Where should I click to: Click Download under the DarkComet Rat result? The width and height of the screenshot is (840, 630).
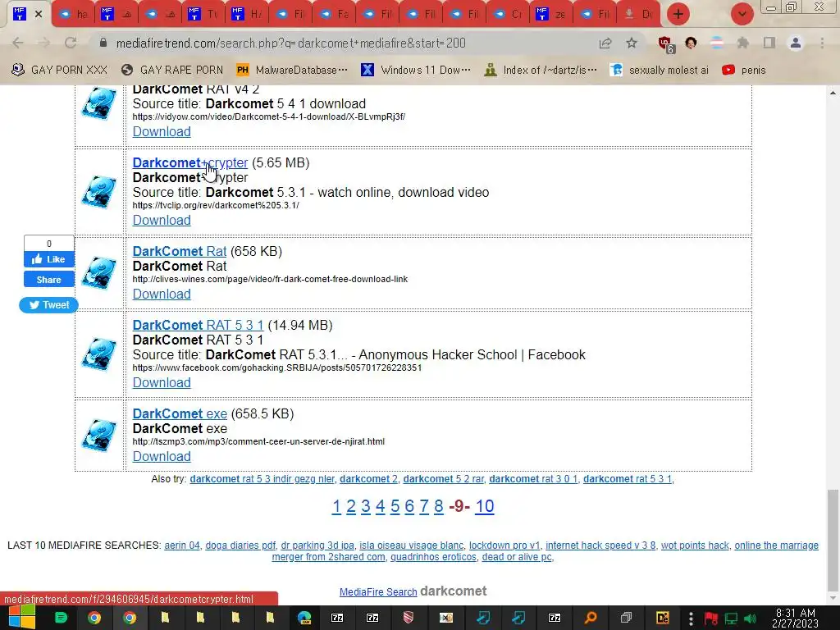click(162, 294)
